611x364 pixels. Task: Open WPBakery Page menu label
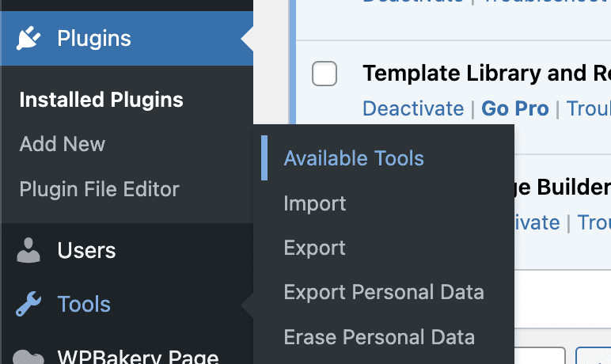pos(139,356)
